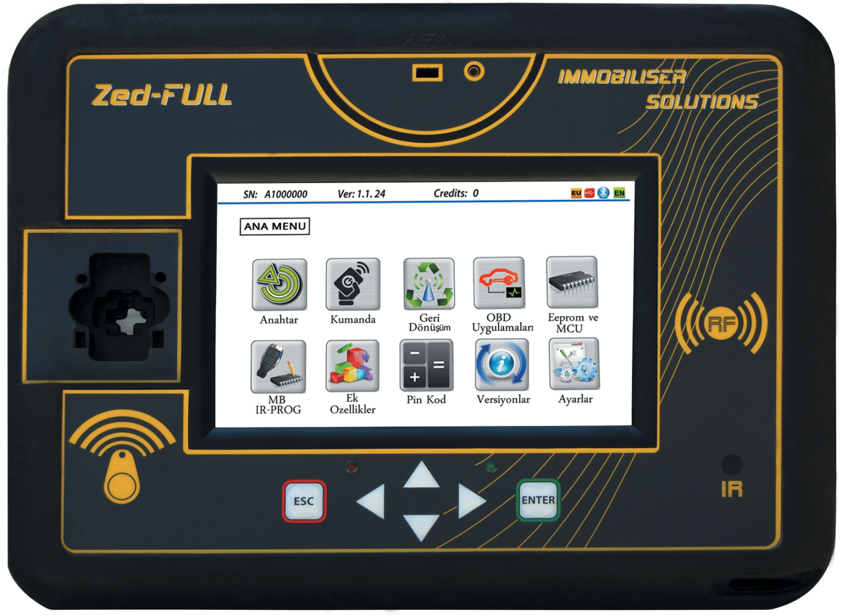Open Versiyonlar info icon
This screenshot has width=842, height=616.
tap(502, 364)
